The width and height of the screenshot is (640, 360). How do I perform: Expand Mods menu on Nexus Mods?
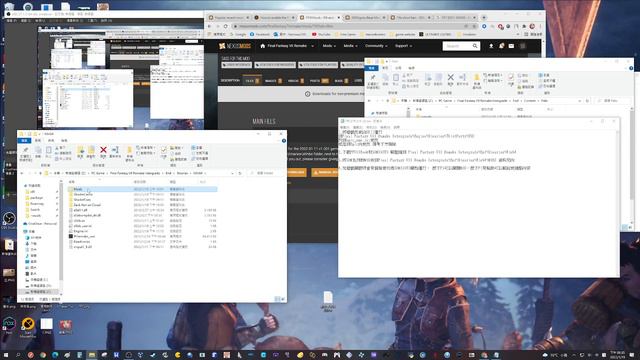click(x=329, y=46)
